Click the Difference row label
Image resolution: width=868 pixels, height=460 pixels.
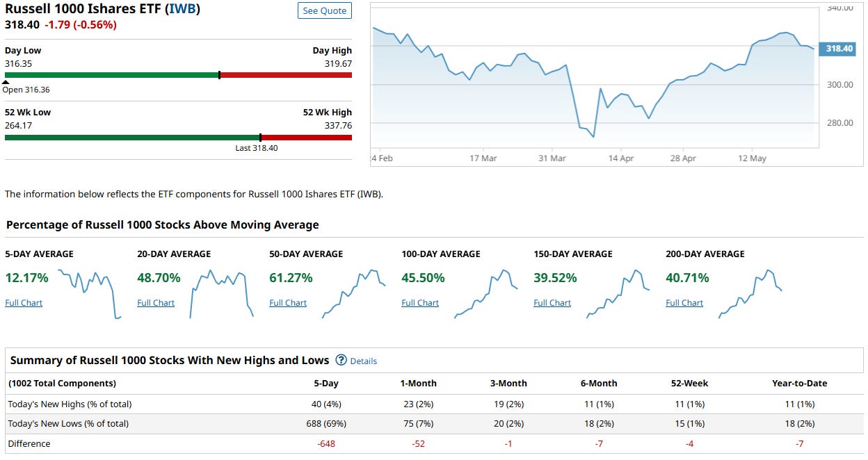29,443
